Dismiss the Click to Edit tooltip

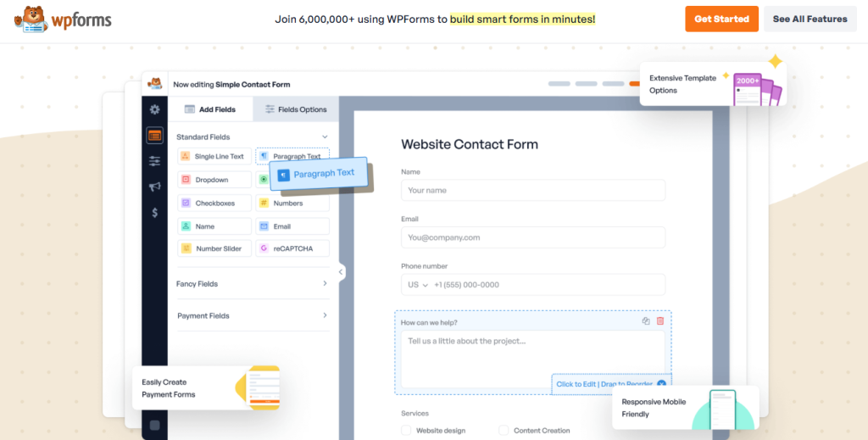click(661, 384)
